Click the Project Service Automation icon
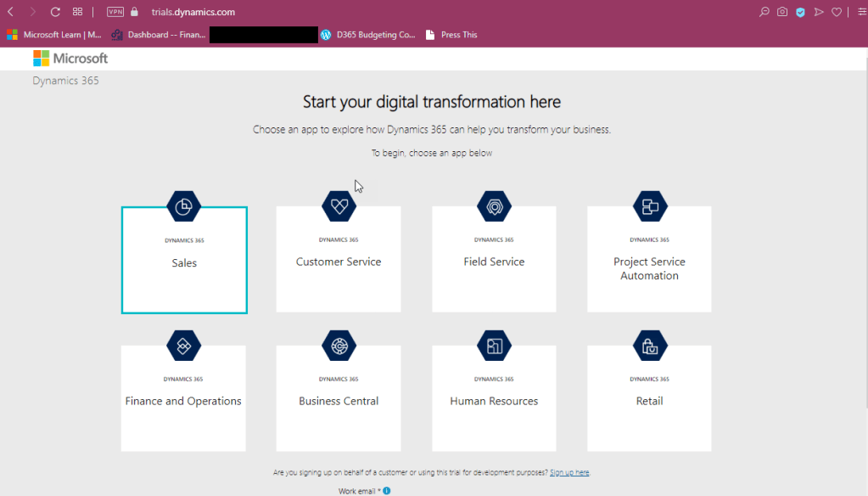The width and height of the screenshot is (868, 496). [x=650, y=206]
